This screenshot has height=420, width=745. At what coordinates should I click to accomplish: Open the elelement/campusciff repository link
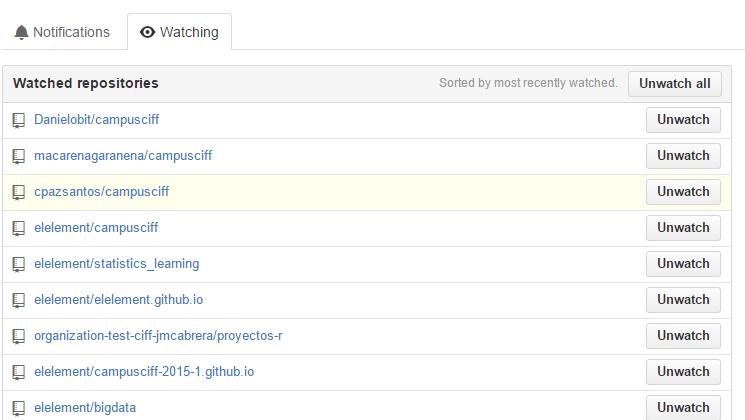click(96, 228)
